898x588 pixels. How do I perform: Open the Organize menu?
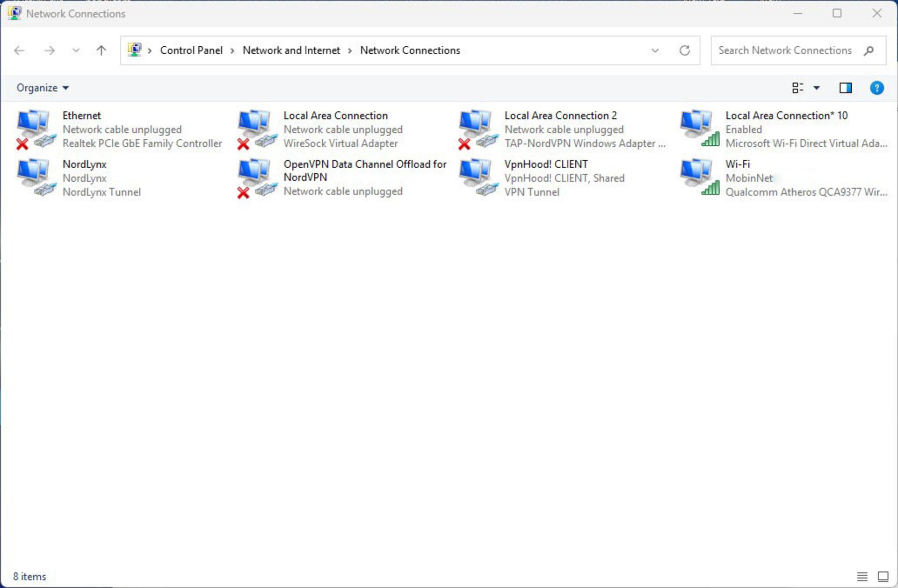43,88
